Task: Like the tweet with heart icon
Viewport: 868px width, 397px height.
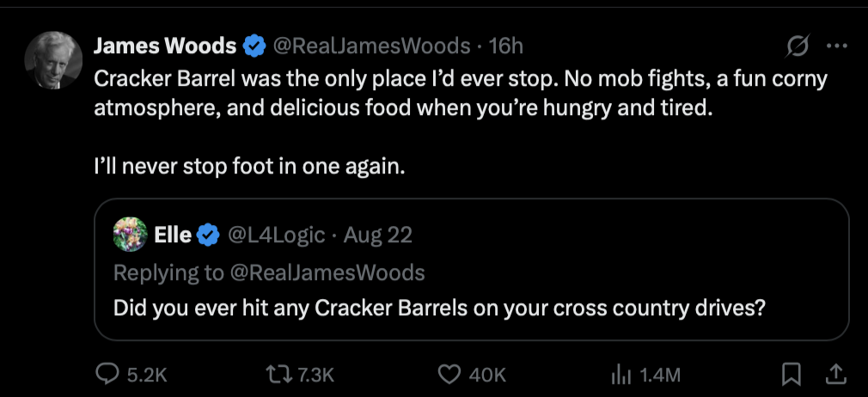Action: click(450, 374)
